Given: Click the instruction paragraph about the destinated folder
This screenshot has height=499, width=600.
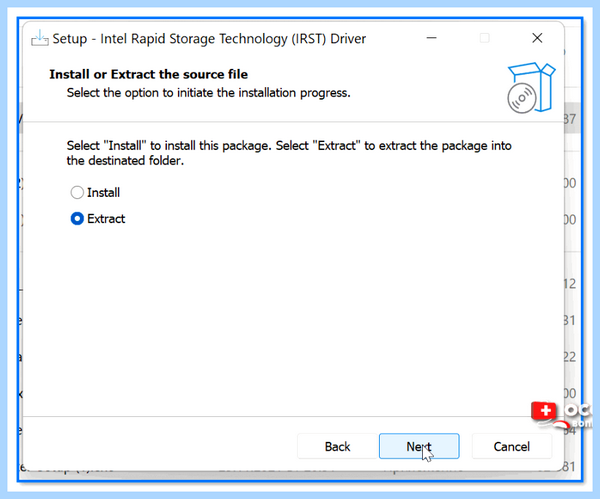Looking at the screenshot, I should click(289, 153).
